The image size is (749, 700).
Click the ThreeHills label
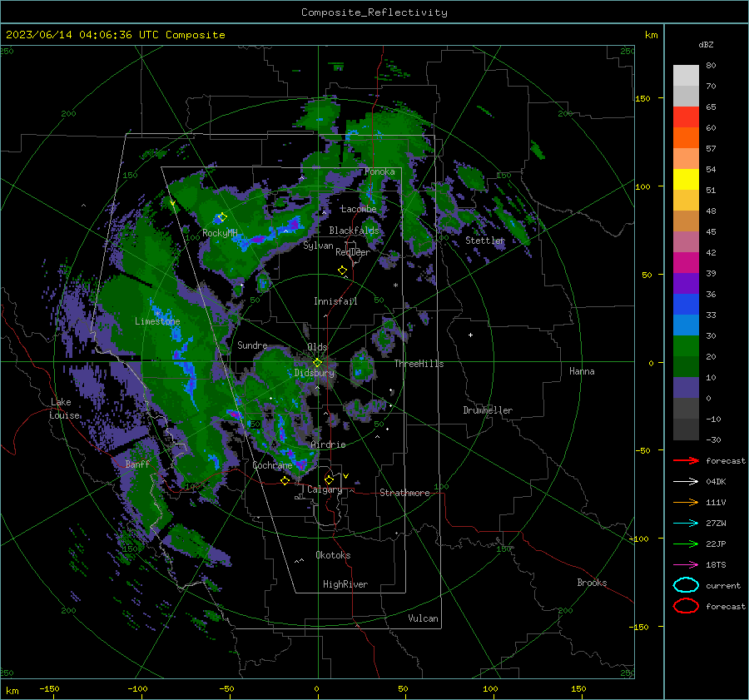coord(419,364)
